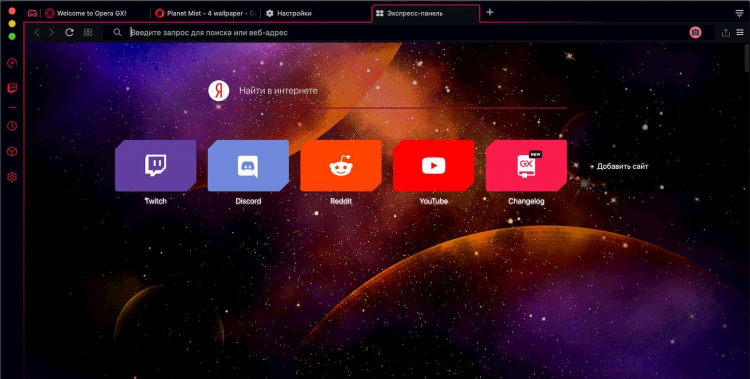Screen dimensions: 750x379
Task: Go forward with right arrow
Action: (x=51, y=33)
